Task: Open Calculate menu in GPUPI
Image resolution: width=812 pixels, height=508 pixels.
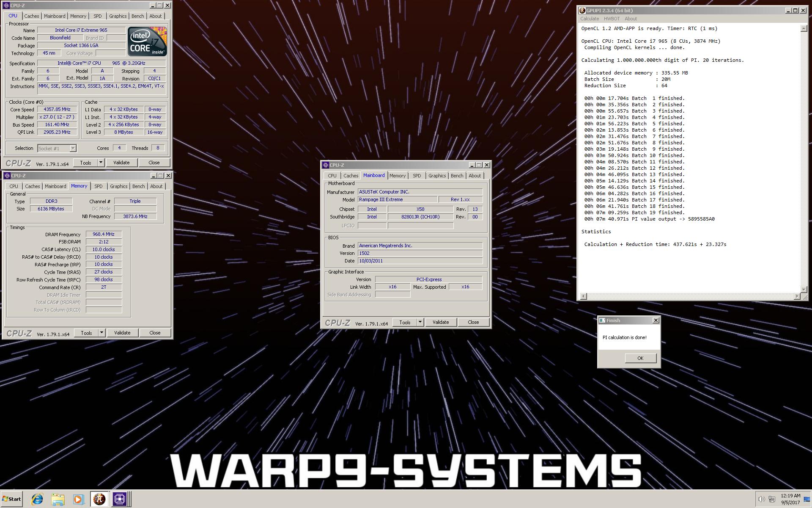Action: 590,19
